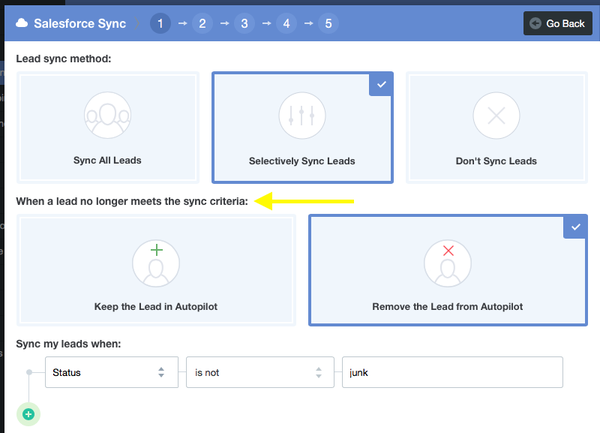Click 'When a lead no longer meets' label
The height and width of the screenshot is (433, 600).
[x=132, y=201]
